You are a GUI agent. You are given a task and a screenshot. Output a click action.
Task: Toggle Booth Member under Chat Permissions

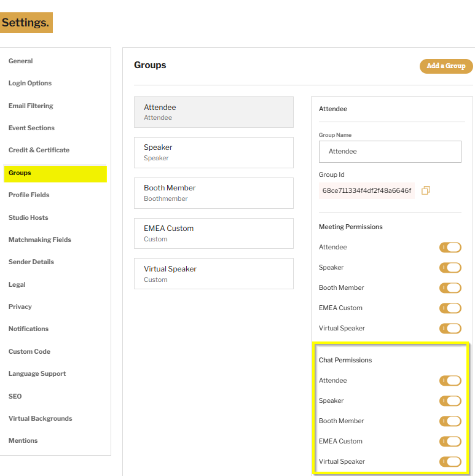450,421
